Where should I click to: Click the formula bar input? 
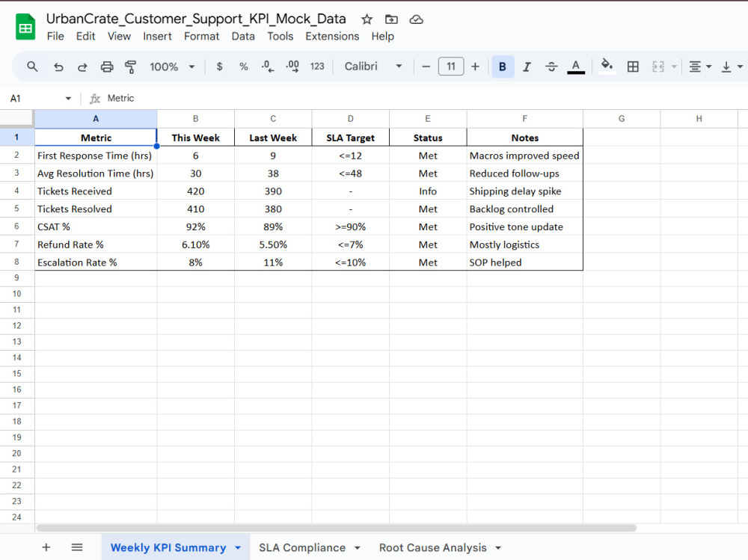click(425, 98)
